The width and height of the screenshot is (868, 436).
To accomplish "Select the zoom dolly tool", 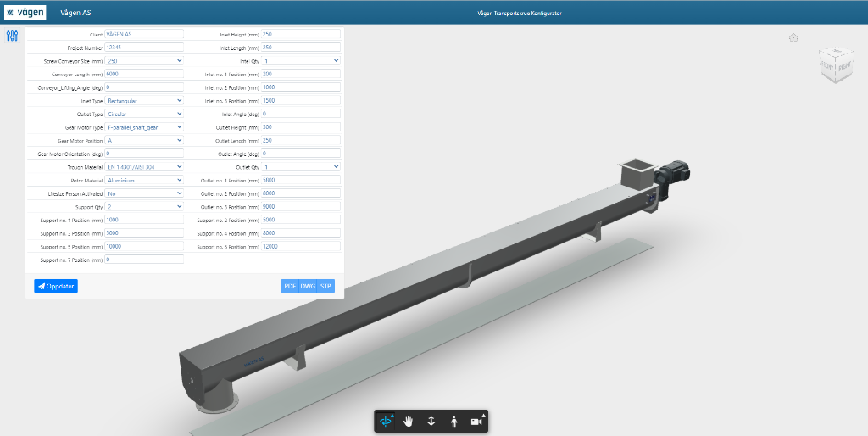I will [x=431, y=422].
